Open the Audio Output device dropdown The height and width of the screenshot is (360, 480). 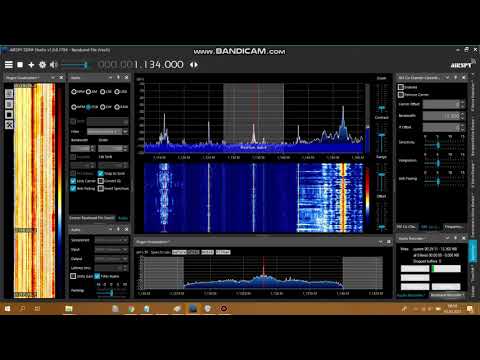pos(111,259)
